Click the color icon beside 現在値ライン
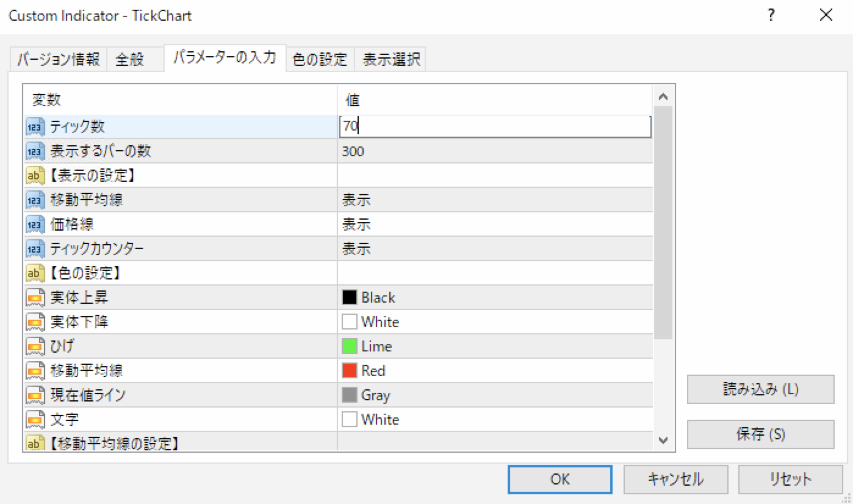The height and width of the screenshot is (504, 853). point(35,395)
